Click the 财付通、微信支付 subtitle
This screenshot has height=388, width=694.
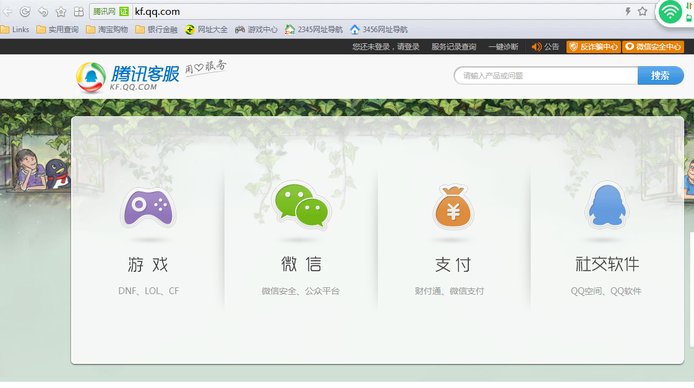(x=449, y=291)
